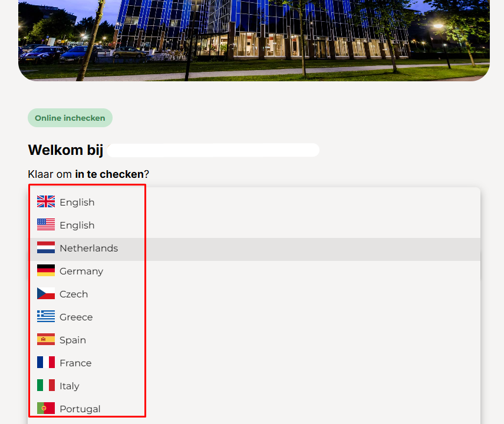Click the UK Union Jack flag icon
504x424 pixels.
pos(46,202)
